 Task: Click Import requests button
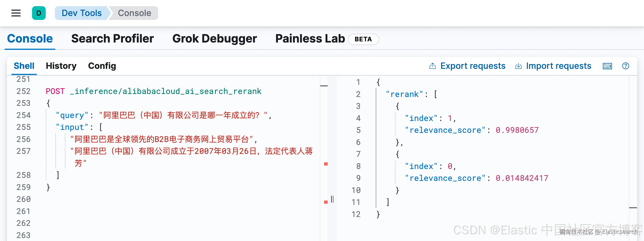(x=553, y=66)
